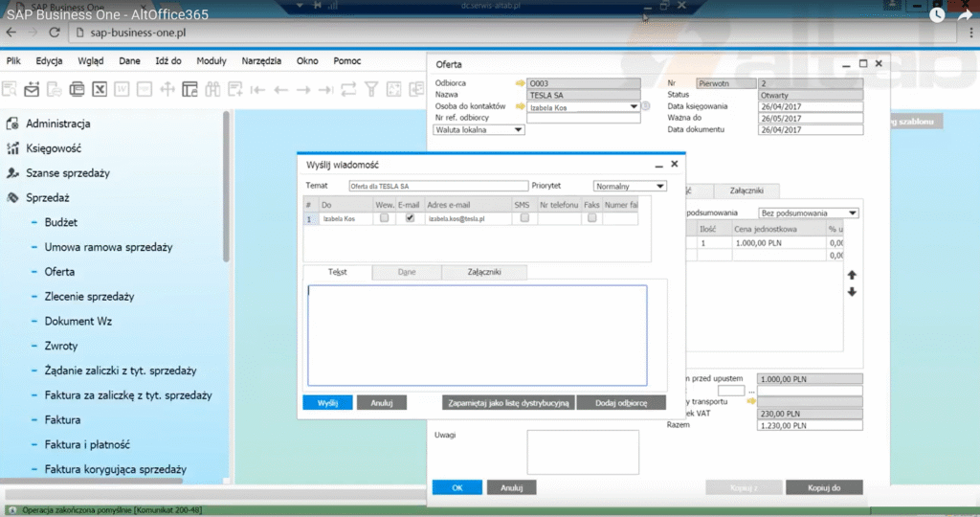Open the Plik menu
This screenshot has width=980, height=517.
coord(13,60)
